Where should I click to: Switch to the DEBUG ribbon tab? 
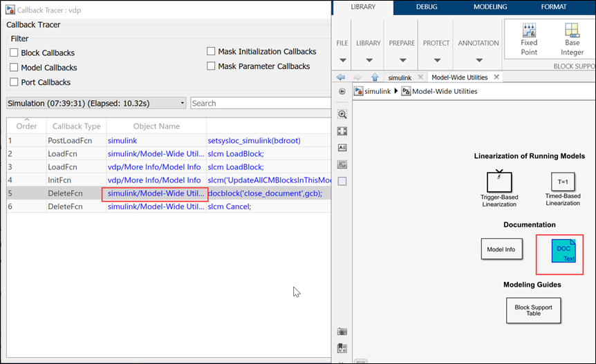(427, 7)
